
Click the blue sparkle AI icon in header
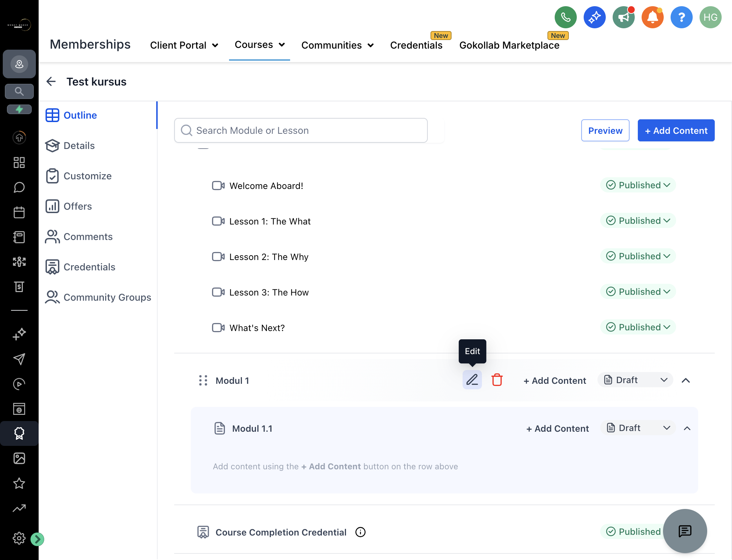click(x=594, y=17)
